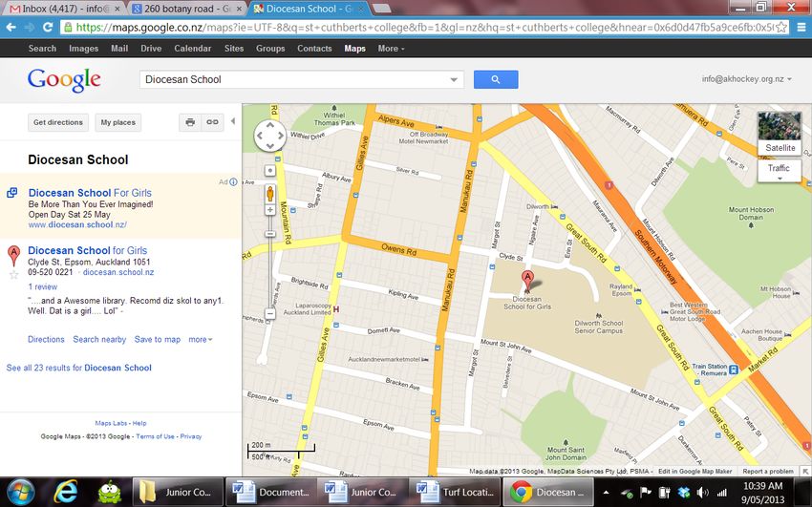The image size is (812, 507).
Task: Click the Pegman street view icon
Action: pos(270,193)
